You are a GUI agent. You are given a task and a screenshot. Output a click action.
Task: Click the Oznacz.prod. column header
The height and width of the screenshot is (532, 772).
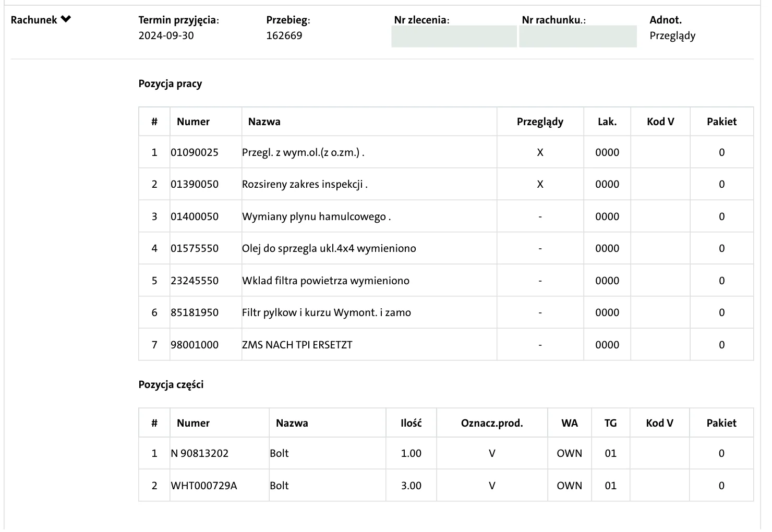click(x=492, y=423)
